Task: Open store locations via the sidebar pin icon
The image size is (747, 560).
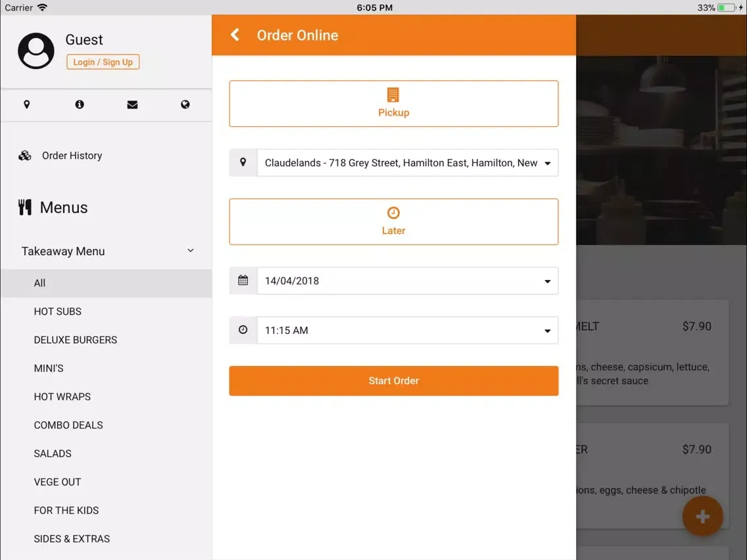Action: 27,105
